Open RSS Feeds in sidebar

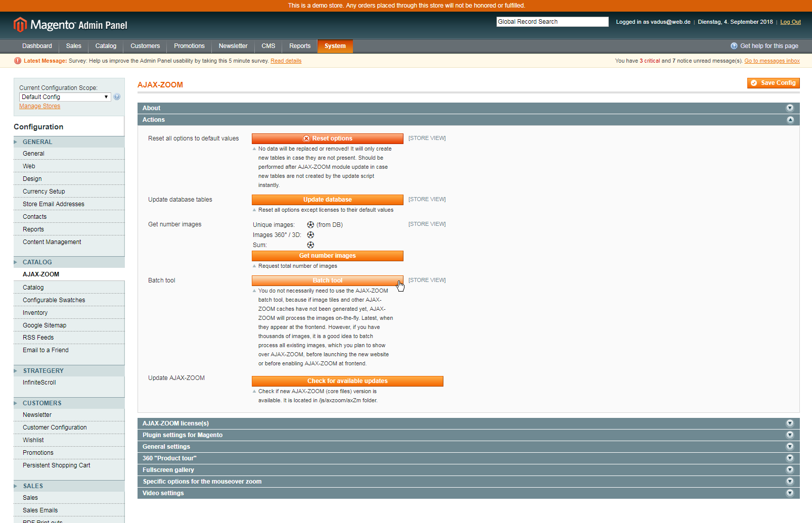tap(69, 338)
